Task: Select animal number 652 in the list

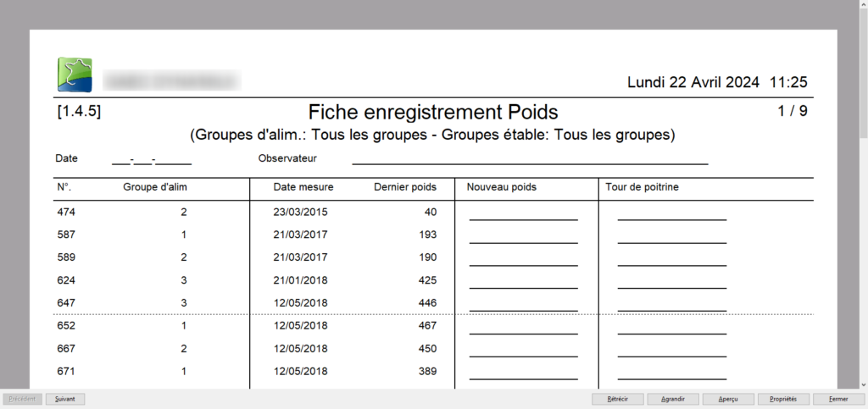Action: (67, 326)
